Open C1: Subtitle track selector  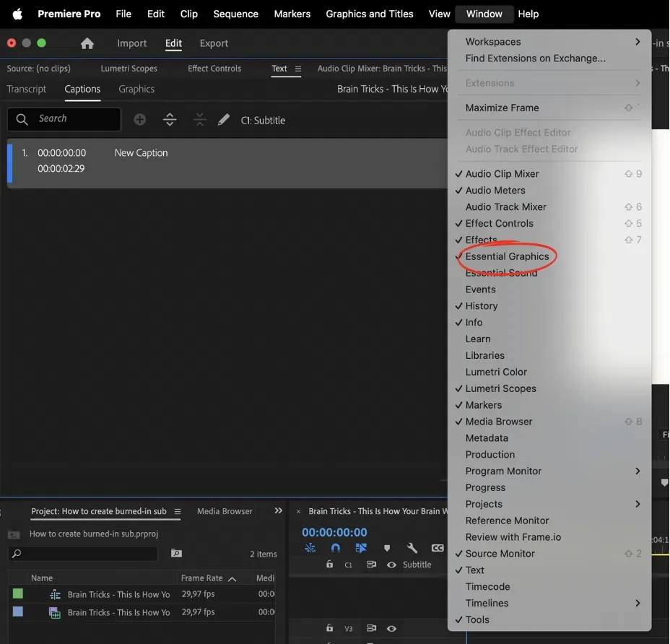263,121
